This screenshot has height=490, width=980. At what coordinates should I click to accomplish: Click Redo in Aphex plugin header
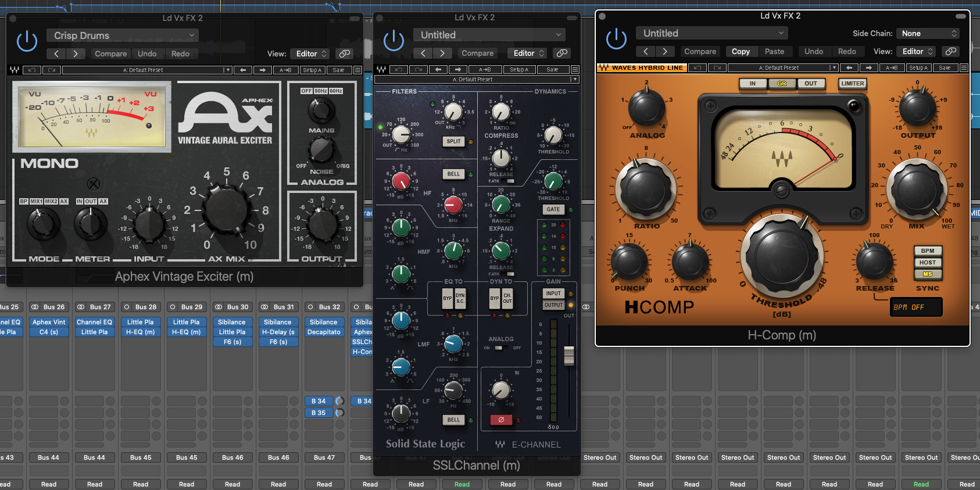pyautogui.click(x=180, y=53)
